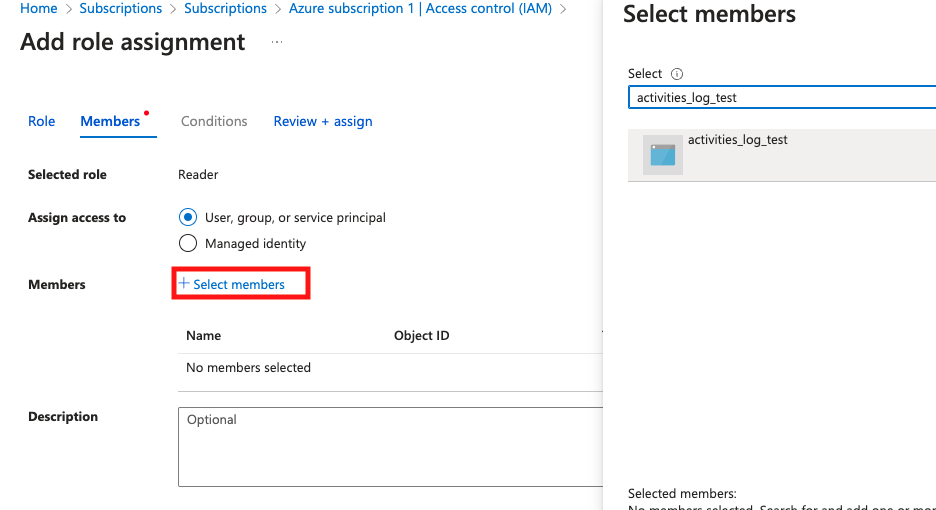Open Azure subscription 1 Access control breadcrumb
Image resolution: width=936 pixels, height=510 pixels.
pyautogui.click(x=420, y=8)
